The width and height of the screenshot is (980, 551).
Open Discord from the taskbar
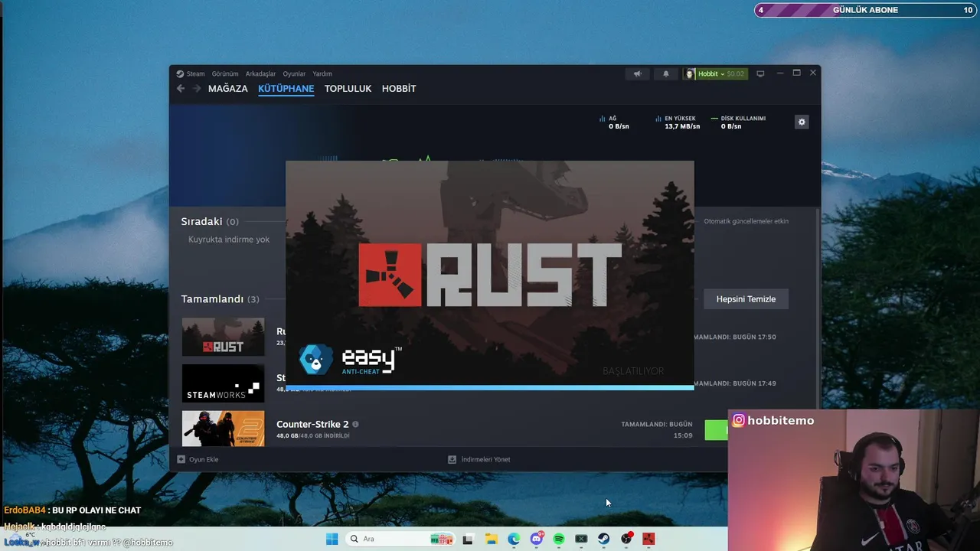[536, 539]
